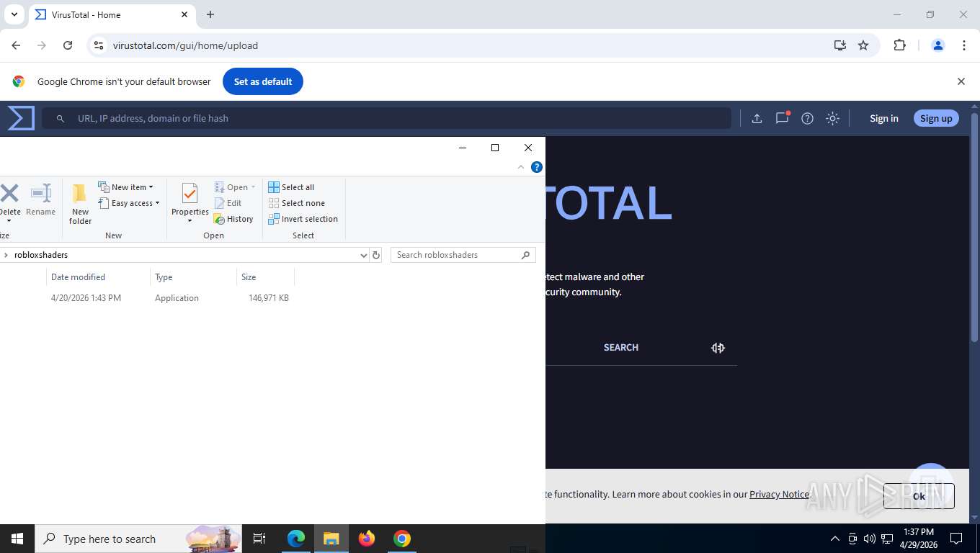The width and height of the screenshot is (980, 553).
Task: Open a new Chrome tab
Action: [210, 14]
